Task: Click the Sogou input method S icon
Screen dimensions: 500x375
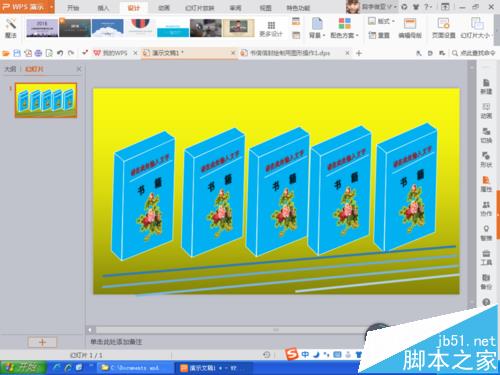Action: 292,354
